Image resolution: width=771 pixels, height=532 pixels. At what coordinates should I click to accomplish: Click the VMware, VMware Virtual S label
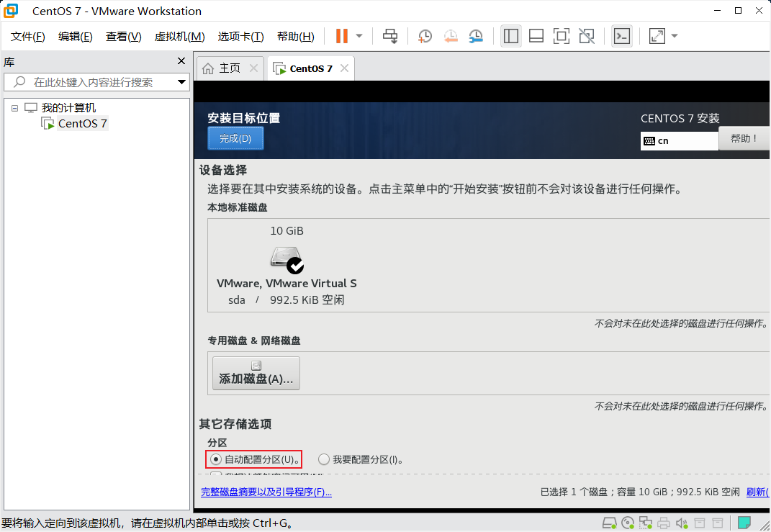point(287,283)
